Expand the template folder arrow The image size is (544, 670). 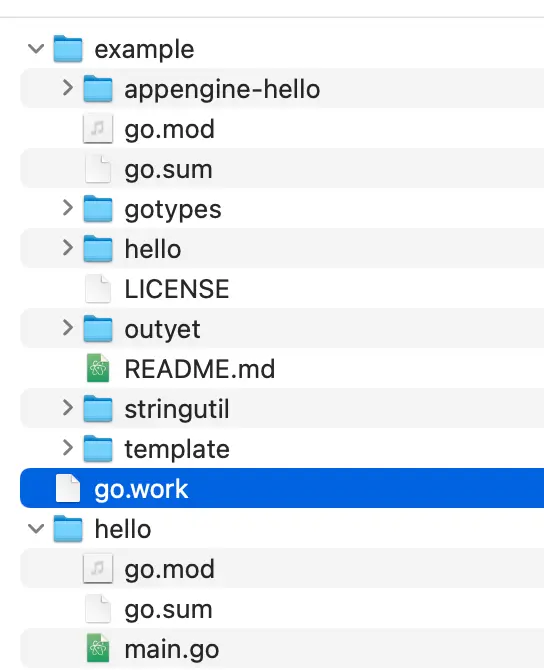coord(68,448)
